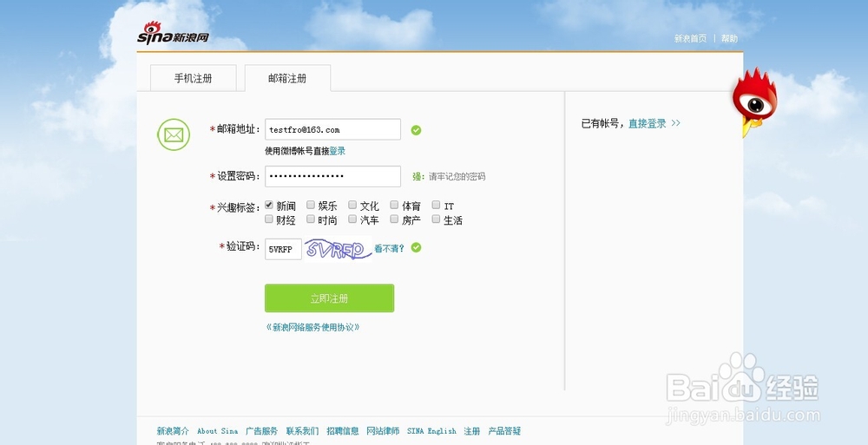Click 联系我们 in the footer
The height and width of the screenshot is (445, 868).
click(x=302, y=430)
